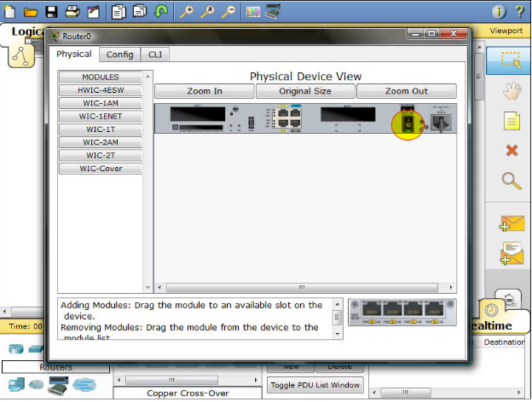Image resolution: width=532 pixels, height=402 pixels.
Task: Click the Save (floppy disk) icon
Action: point(51,12)
